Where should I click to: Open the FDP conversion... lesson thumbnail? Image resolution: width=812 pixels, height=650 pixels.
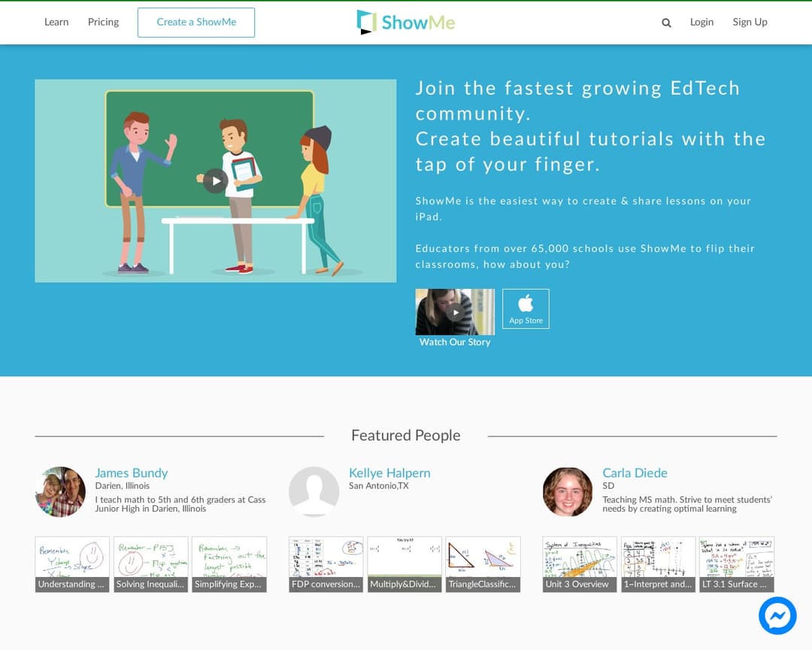326,564
